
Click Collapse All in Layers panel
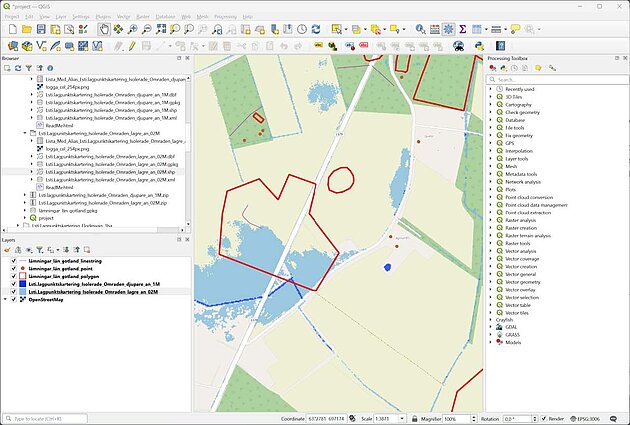click(x=76, y=250)
